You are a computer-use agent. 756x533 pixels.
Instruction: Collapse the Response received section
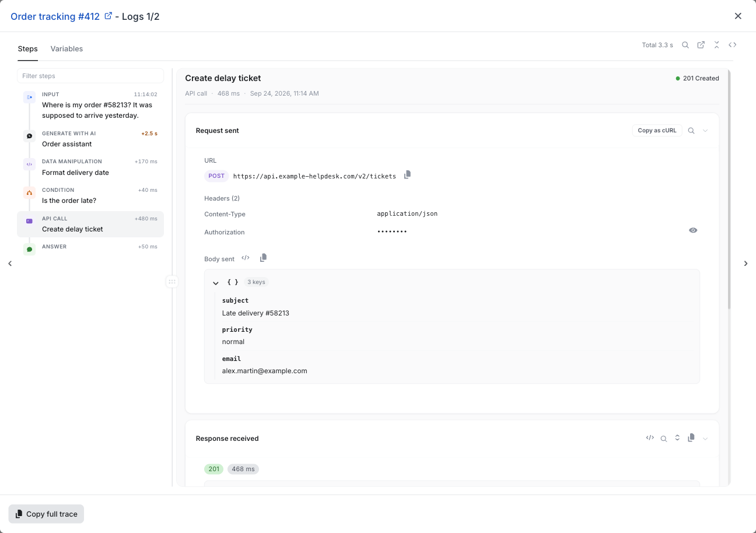point(705,439)
